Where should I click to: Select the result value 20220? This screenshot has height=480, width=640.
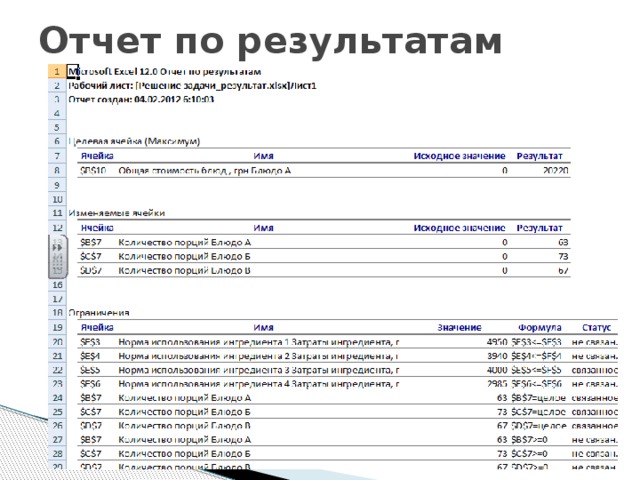[x=556, y=171]
